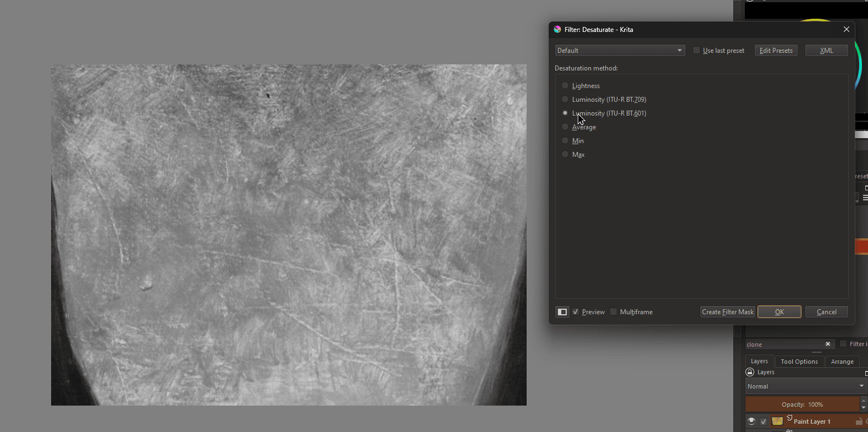
Task: Select the Lightness desaturation method
Action: 565,86
